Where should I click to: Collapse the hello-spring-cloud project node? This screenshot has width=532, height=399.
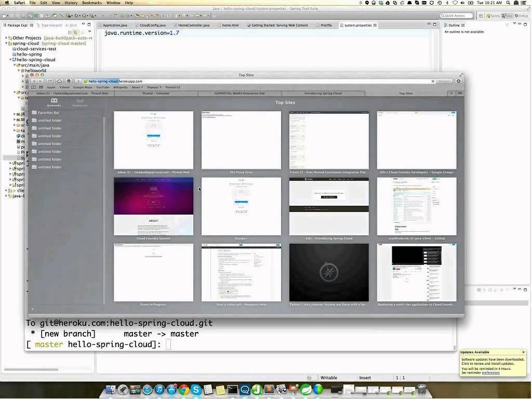[10, 60]
